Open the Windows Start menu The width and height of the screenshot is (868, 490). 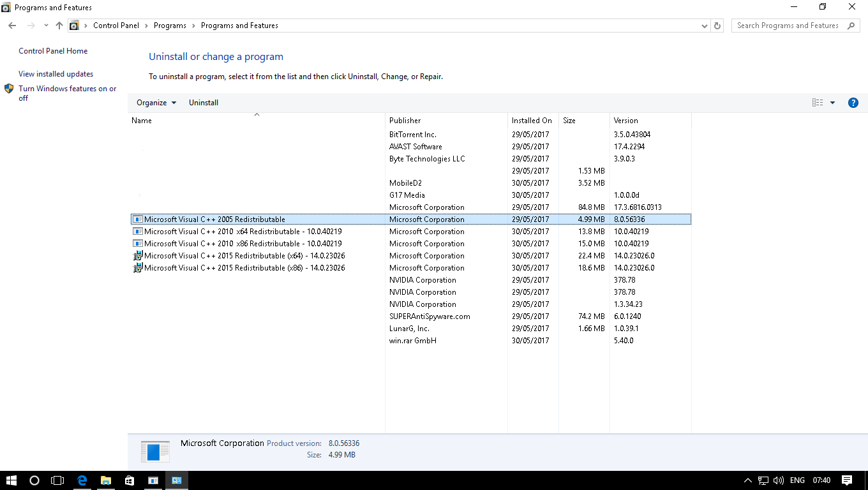pos(11,480)
